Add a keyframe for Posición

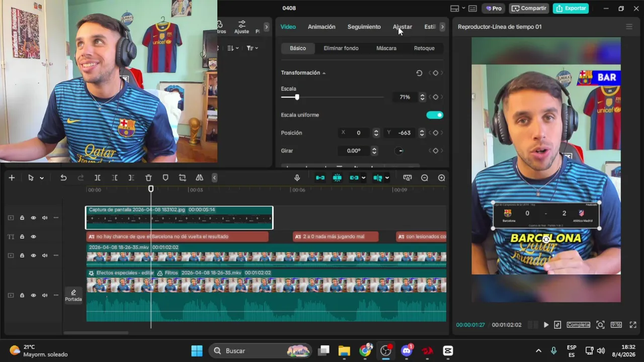pyautogui.click(x=436, y=133)
